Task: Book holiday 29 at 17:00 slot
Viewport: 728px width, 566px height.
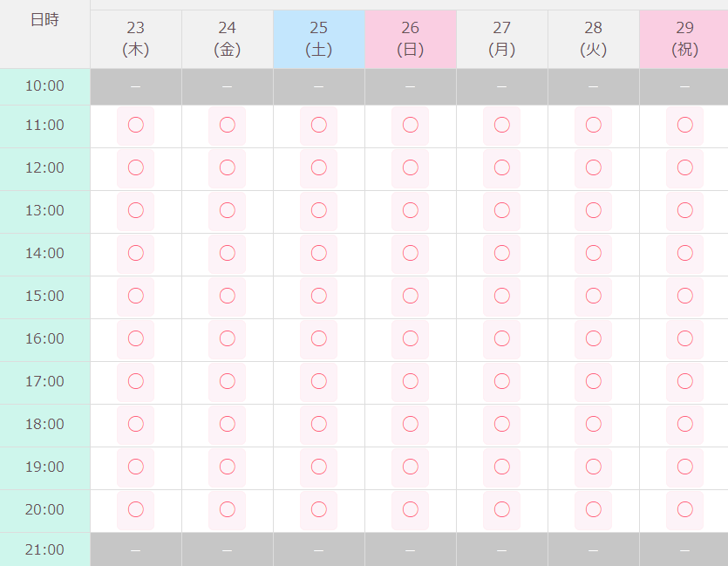Action: (684, 381)
